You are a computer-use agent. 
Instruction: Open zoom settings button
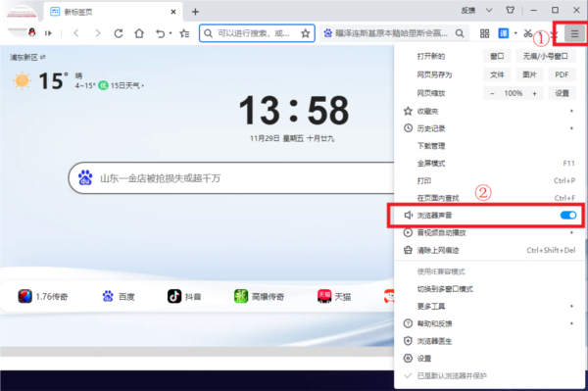click(x=562, y=93)
